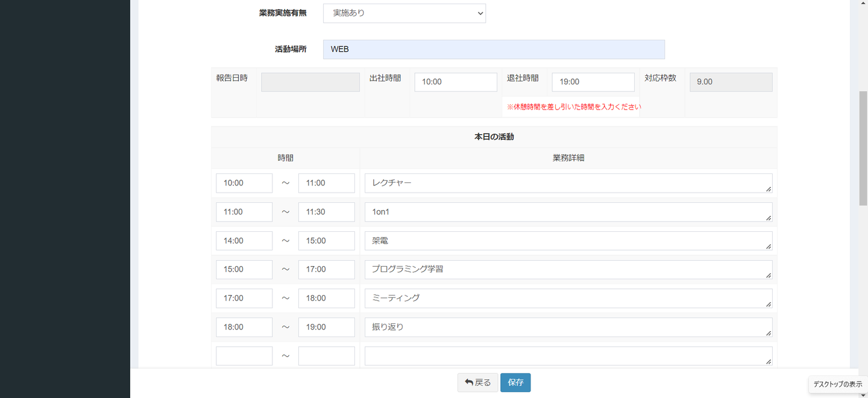Click the empty start time field in last row
This screenshot has width=868, height=398.
coord(244,356)
